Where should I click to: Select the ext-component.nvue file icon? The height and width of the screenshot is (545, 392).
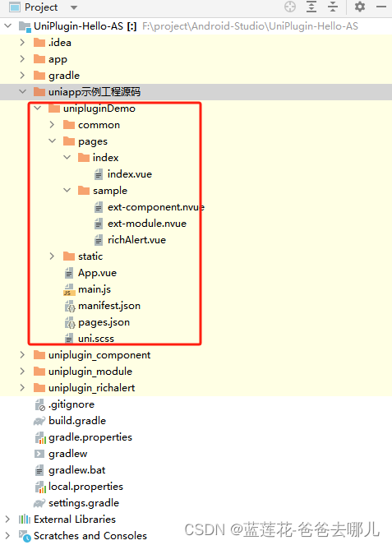coord(99,207)
